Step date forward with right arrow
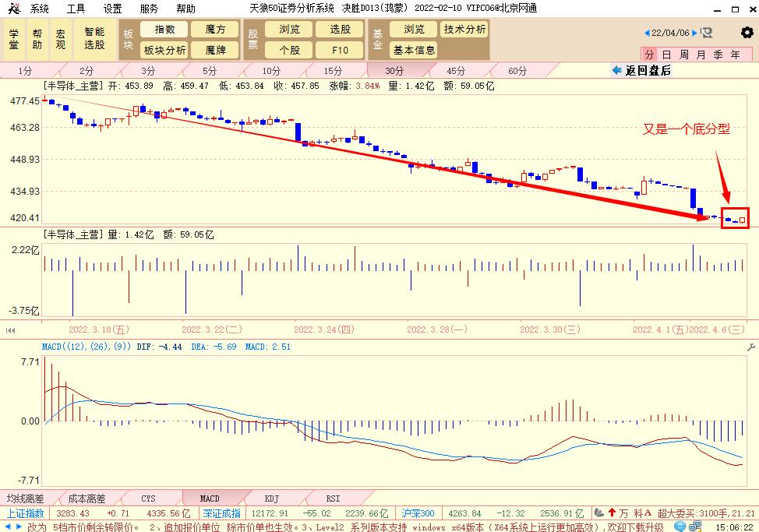This screenshot has height=532, width=759. 696,33
